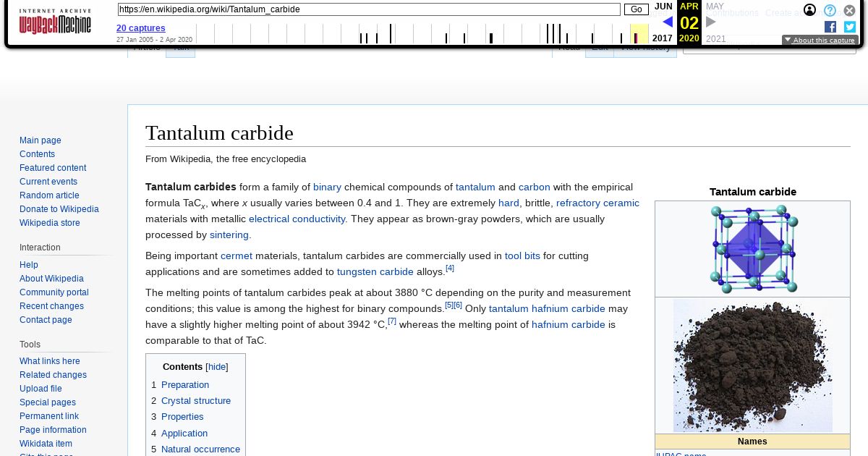Open Community portal link
The height and width of the screenshot is (456, 868).
tap(54, 292)
